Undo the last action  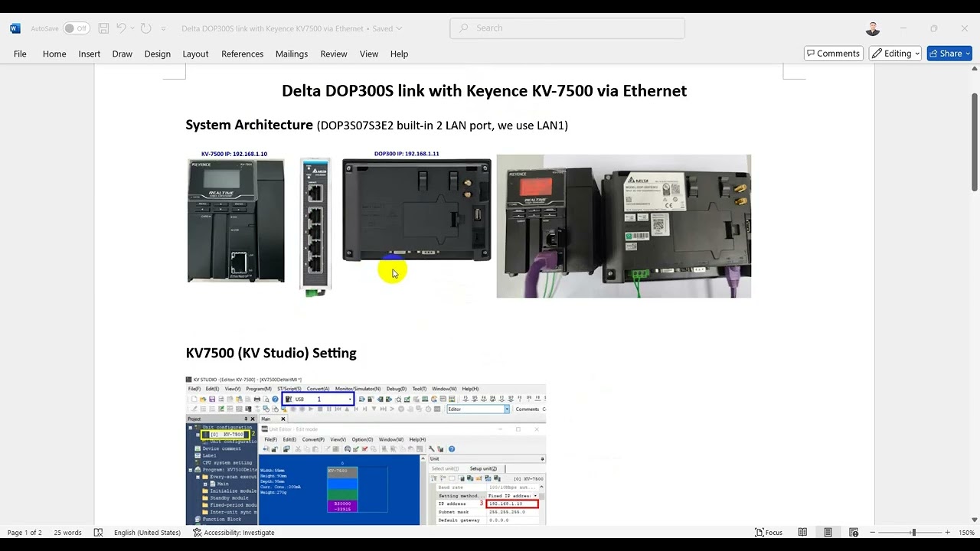121,28
